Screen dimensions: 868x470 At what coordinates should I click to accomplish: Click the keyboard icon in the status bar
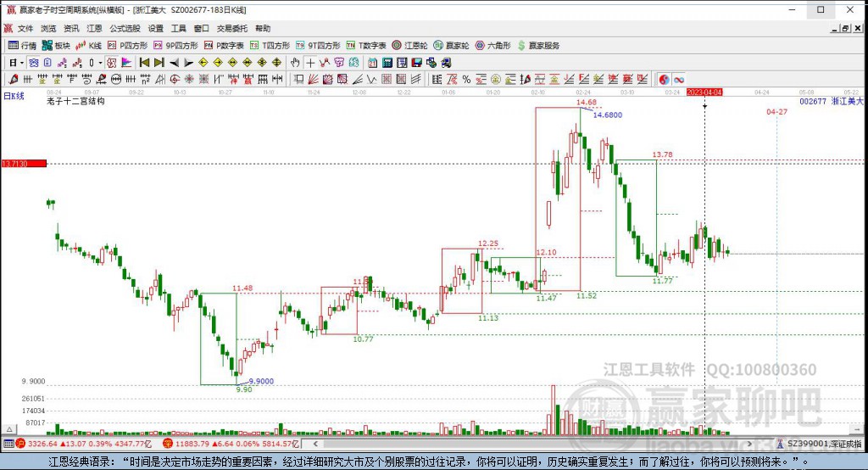(8, 444)
